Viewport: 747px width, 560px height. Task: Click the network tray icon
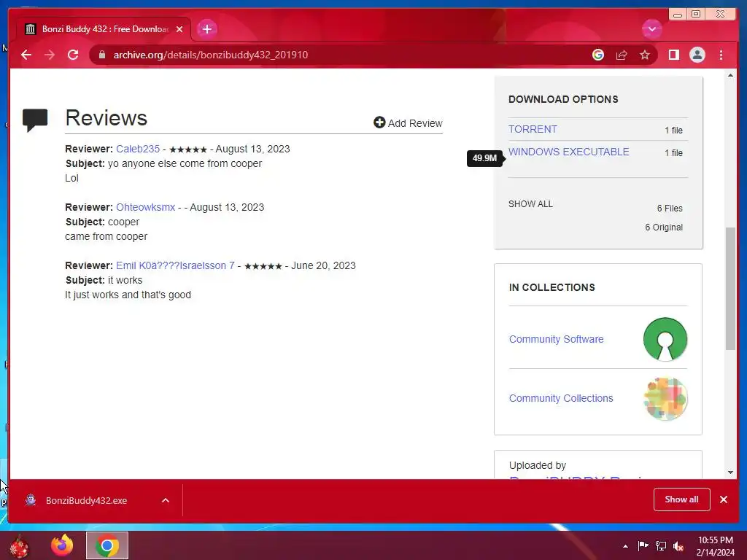click(661, 545)
